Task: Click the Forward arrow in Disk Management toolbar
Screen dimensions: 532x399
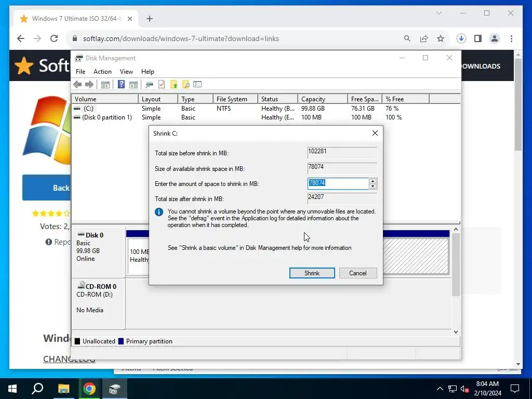Action: [x=89, y=85]
